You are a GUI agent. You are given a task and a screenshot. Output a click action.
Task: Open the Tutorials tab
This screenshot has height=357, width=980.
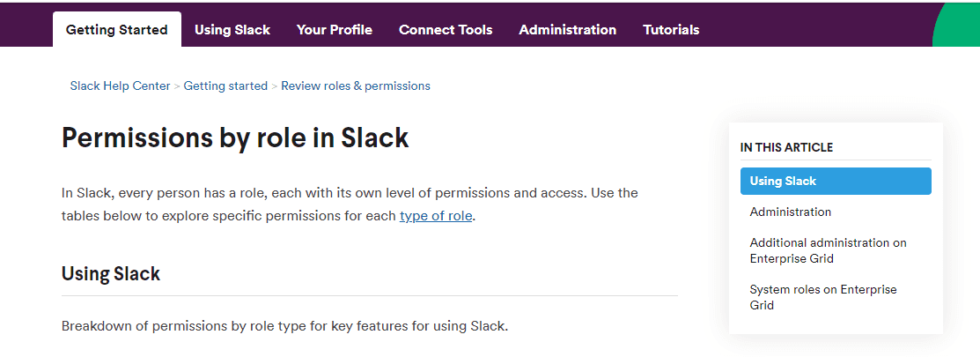[671, 30]
